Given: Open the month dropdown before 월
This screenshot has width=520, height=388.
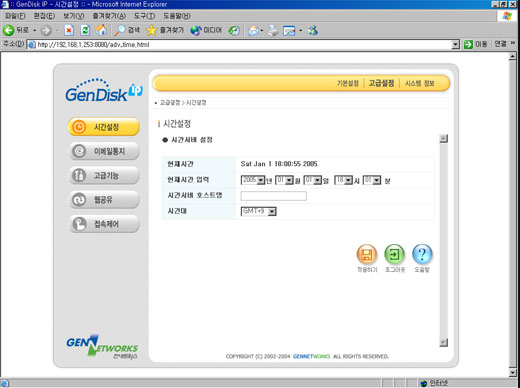Looking at the screenshot, I should [x=284, y=180].
